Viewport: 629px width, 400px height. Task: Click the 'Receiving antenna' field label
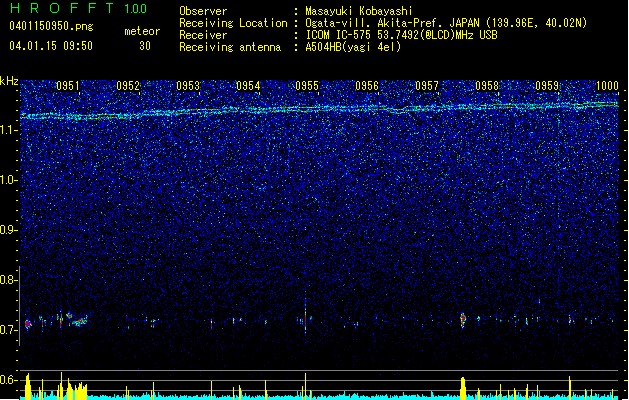pyautogui.click(x=230, y=47)
